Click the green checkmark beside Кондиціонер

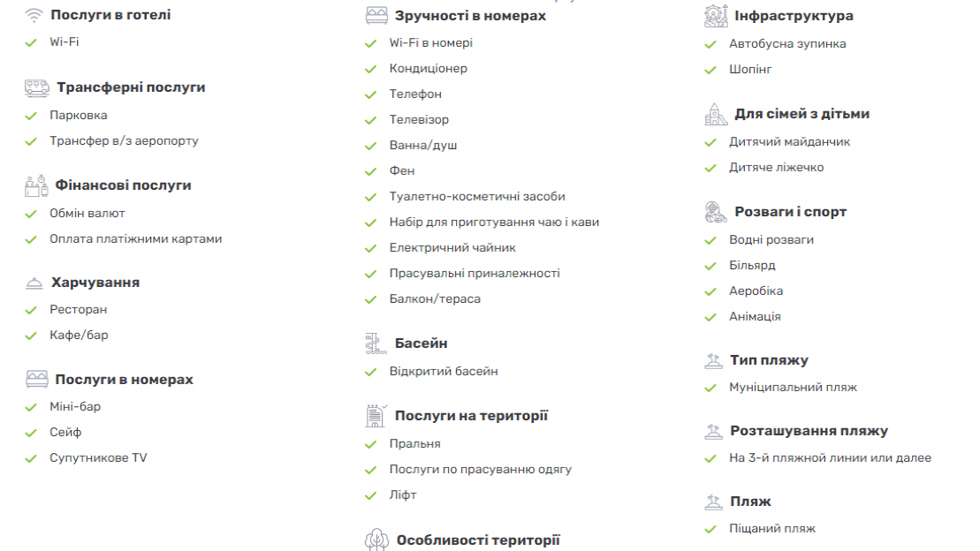click(x=370, y=70)
